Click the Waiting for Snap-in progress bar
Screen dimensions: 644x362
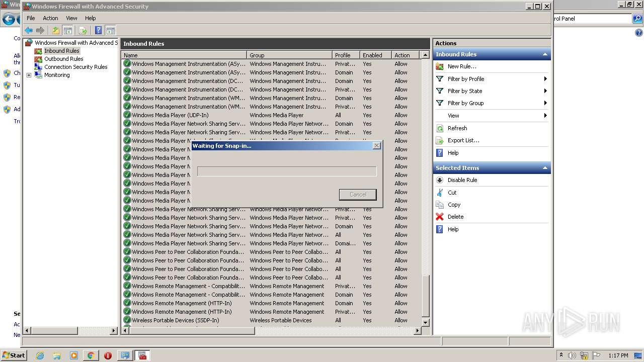pos(287,171)
